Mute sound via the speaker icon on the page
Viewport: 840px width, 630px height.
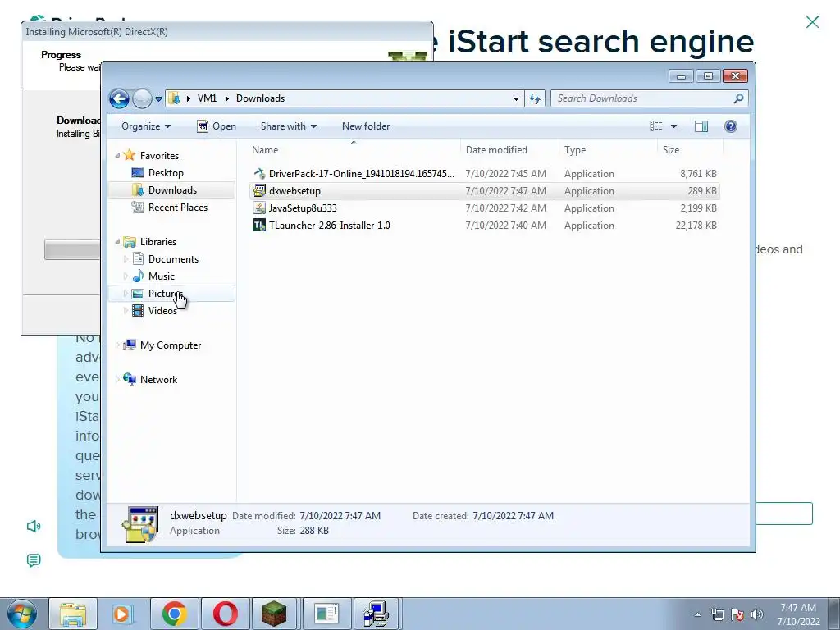pyautogui.click(x=33, y=527)
